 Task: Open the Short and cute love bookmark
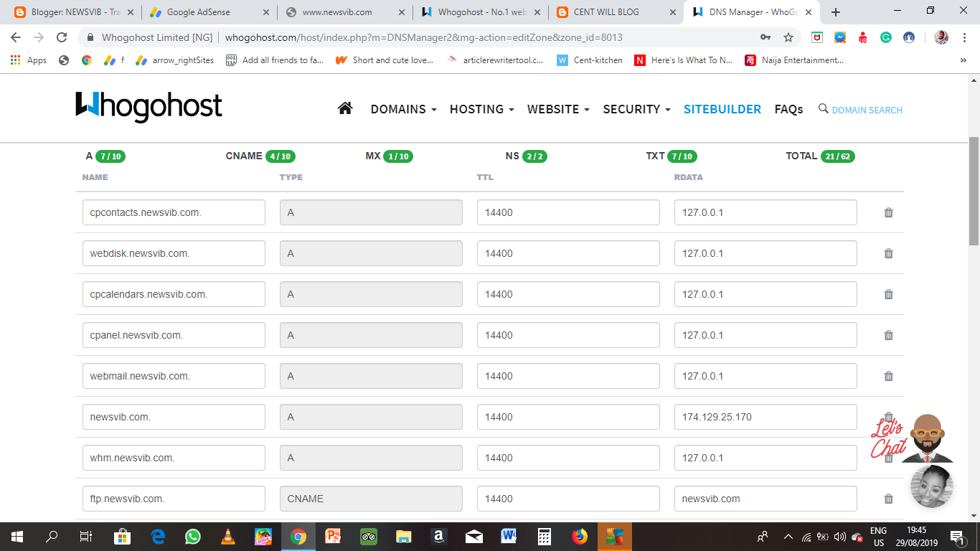pos(385,60)
